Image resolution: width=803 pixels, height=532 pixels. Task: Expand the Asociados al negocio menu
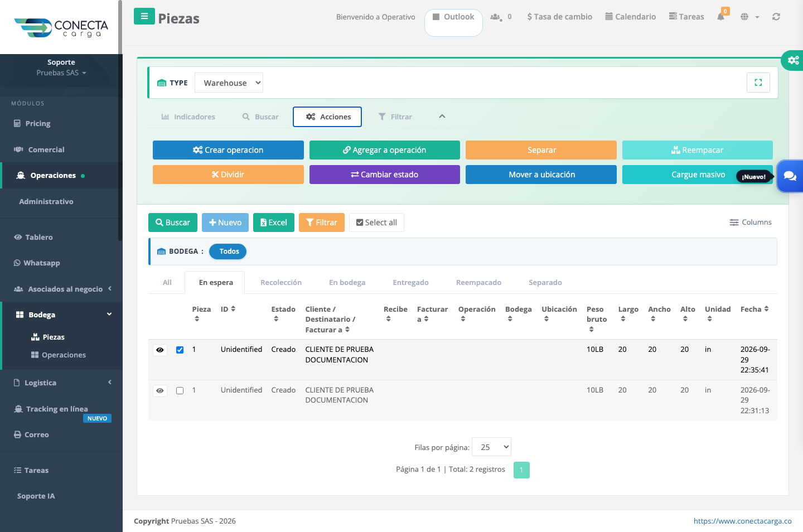click(x=61, y=289)
